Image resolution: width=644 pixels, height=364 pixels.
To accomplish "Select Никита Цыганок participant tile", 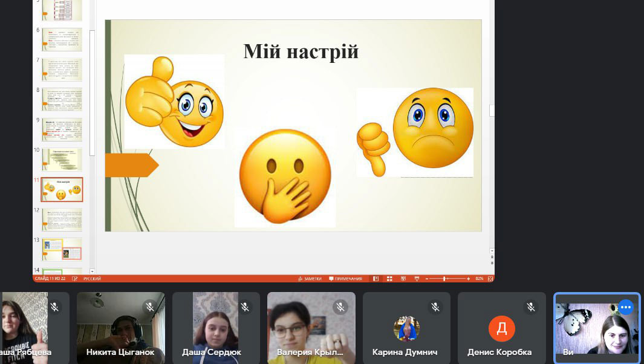I will 121,328.
